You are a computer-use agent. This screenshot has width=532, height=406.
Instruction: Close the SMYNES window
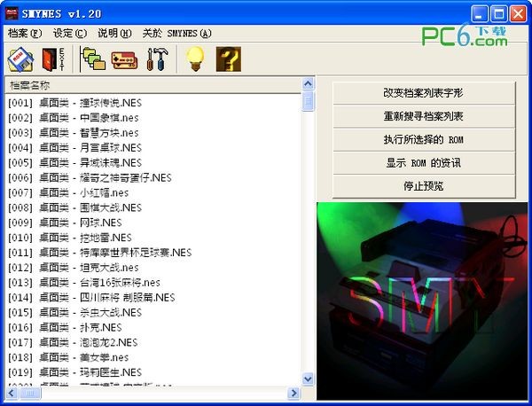[519, 14]
